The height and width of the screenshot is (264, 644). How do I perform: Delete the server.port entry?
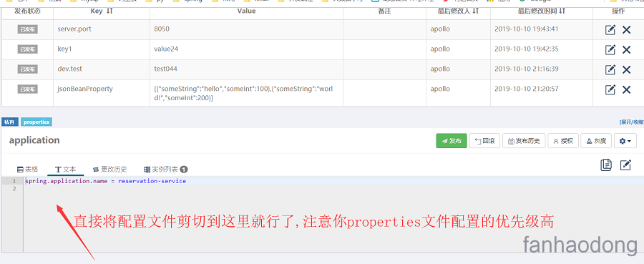tap(626, 30)
